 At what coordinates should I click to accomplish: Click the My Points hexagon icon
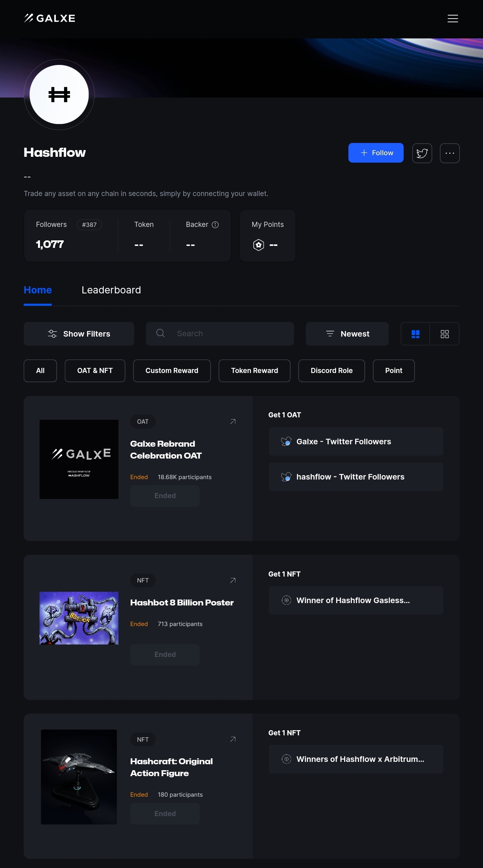click(x=259, y=245)
